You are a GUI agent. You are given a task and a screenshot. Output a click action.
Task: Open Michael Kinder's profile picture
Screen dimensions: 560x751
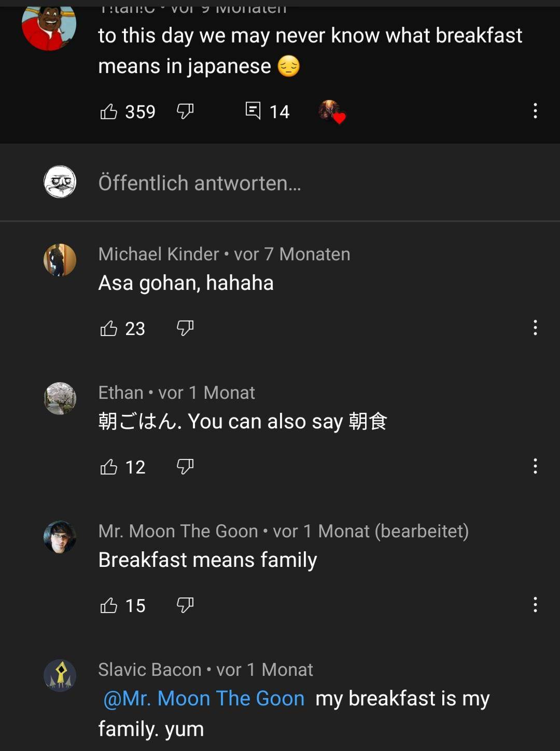[60, 260]
